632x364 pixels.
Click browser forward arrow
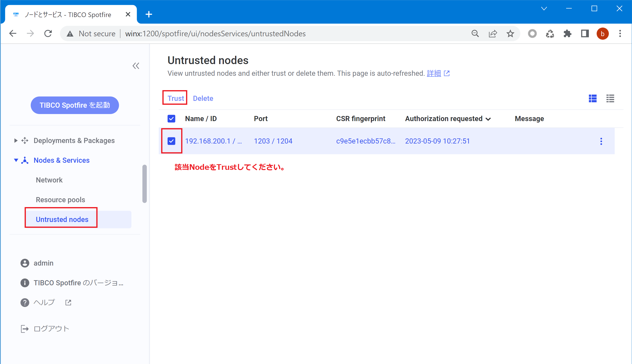pyautogui.click(x=30, y=33)
